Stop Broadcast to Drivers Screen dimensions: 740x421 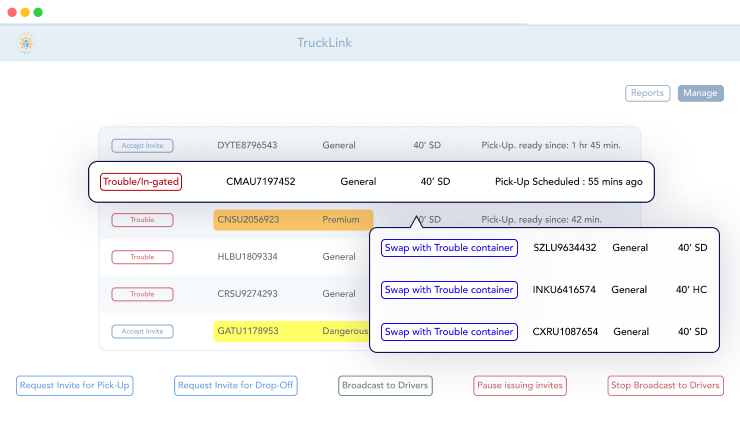pos(664,385)
